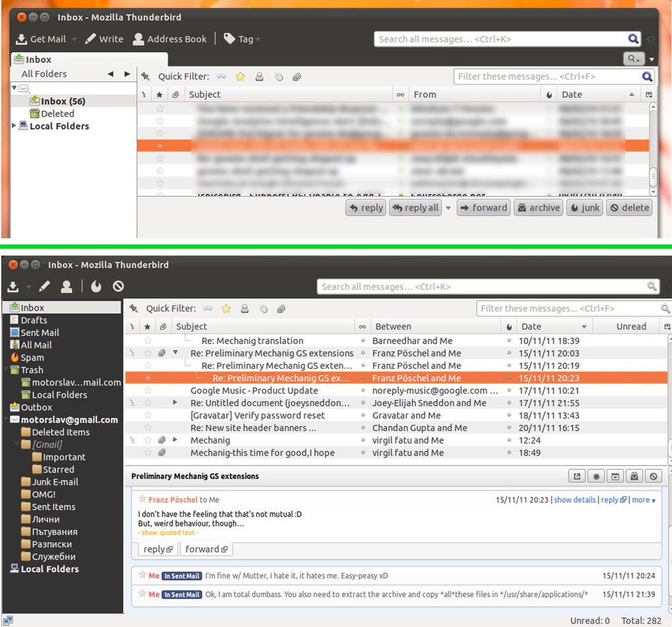Click the search magnifier in the search bar
672x627 pixels.
[x=632, y=39]
